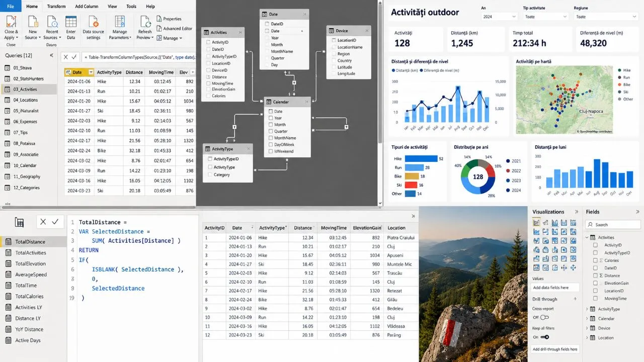Commit the DAX formula with checkmark
This screenshot has width=644, height=362.
[x=55, y=222]
